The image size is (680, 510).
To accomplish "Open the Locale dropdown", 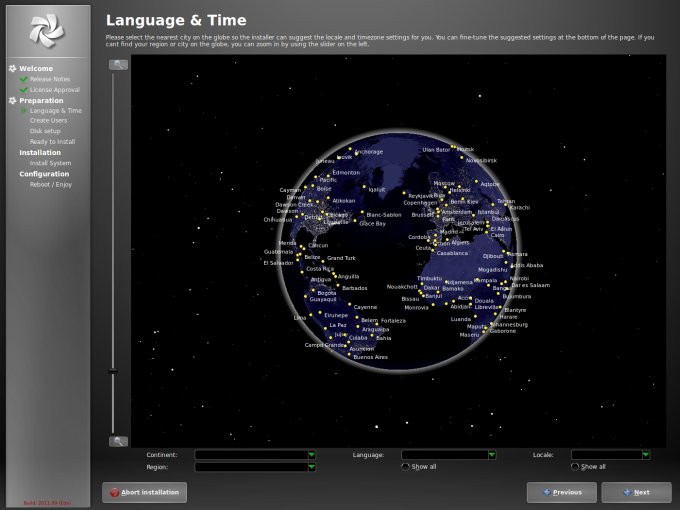I will click(x=611, y=454).
